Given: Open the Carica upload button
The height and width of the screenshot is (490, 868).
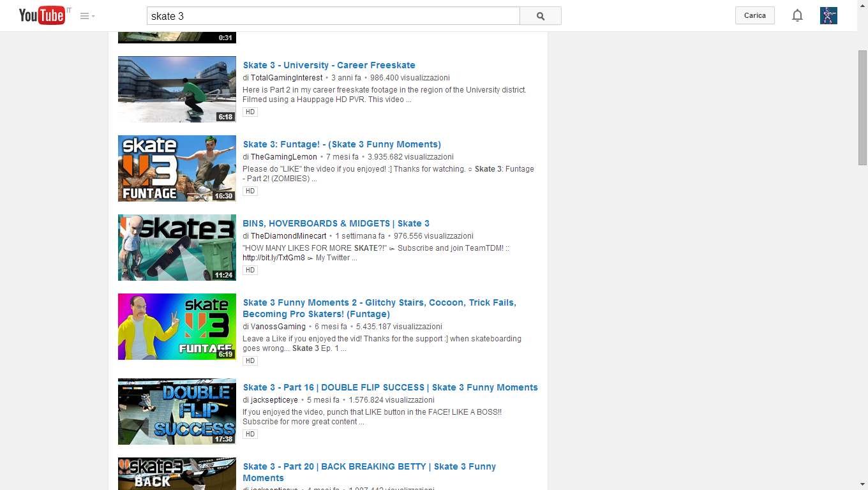Looking at the screenshot, I should point(754,15).
